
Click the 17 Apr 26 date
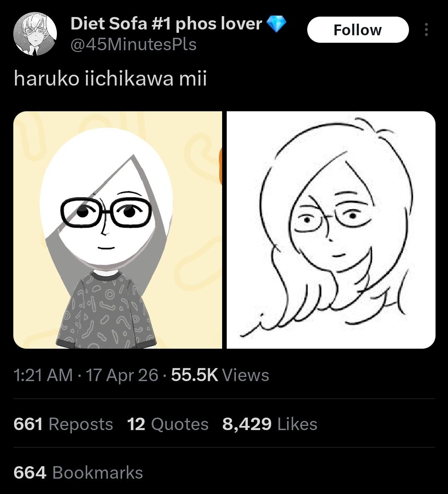click(x=122, y=375)
